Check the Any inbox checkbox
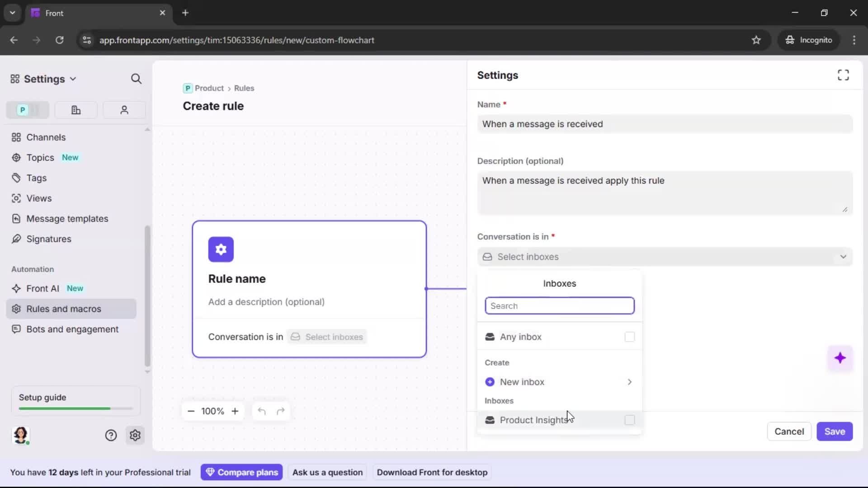 click(x=629, y=337)
